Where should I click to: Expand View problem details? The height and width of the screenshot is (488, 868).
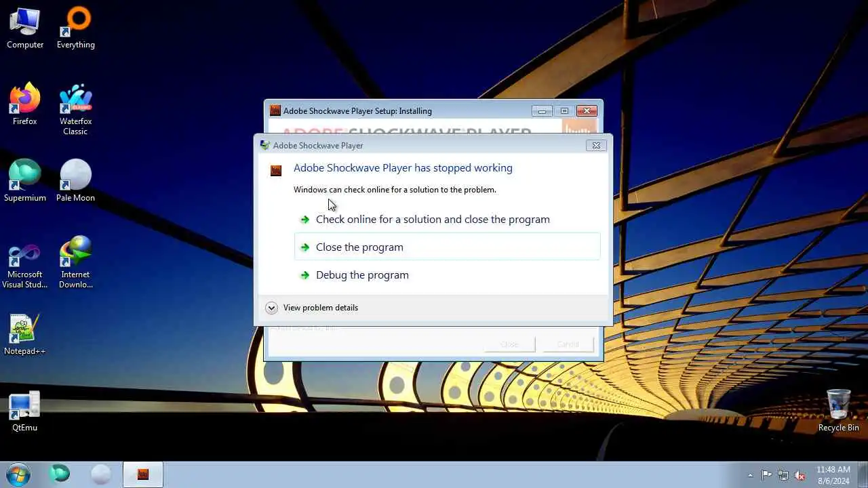[x=311, y=308]
